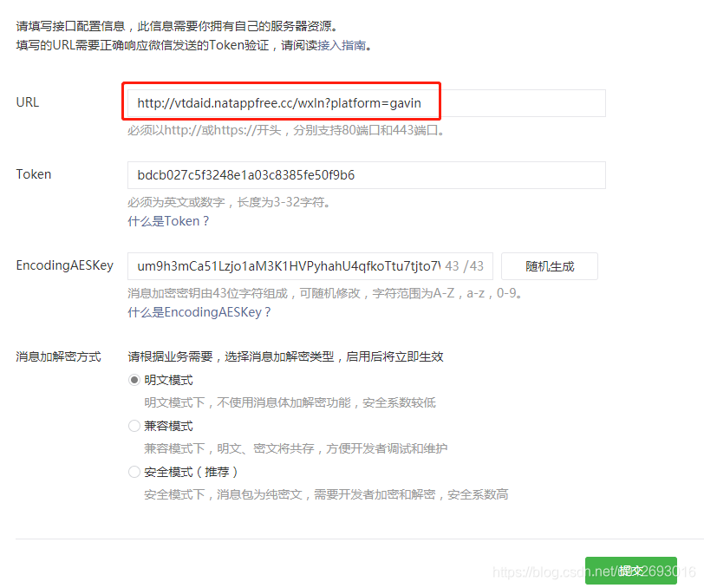This screenshot has width=704, height=588.
Task: Select the 明文模式 radio button
Action: click(x=134, y=380)
